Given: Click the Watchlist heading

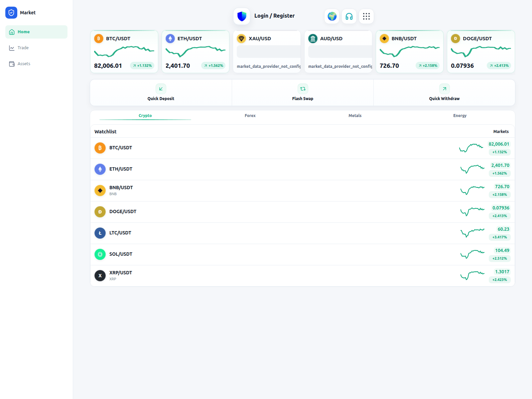Looking at the screenshot, I should click(105, 132).
